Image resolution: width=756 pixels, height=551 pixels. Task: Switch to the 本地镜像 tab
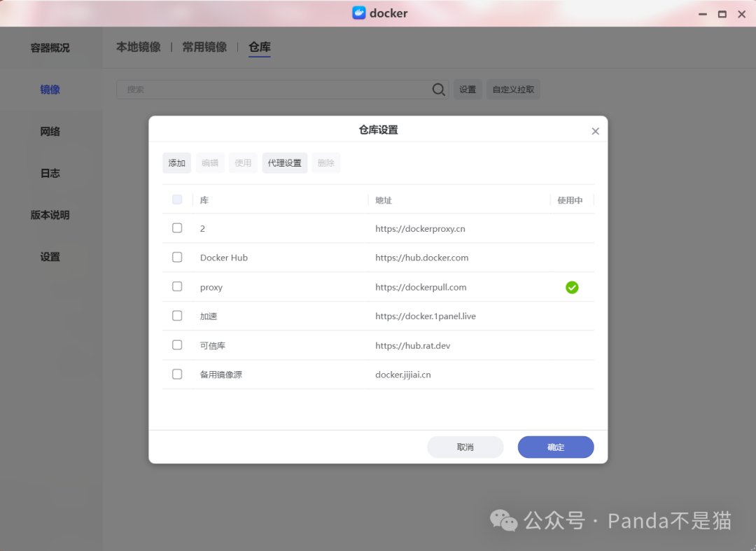tap(138, 47)
